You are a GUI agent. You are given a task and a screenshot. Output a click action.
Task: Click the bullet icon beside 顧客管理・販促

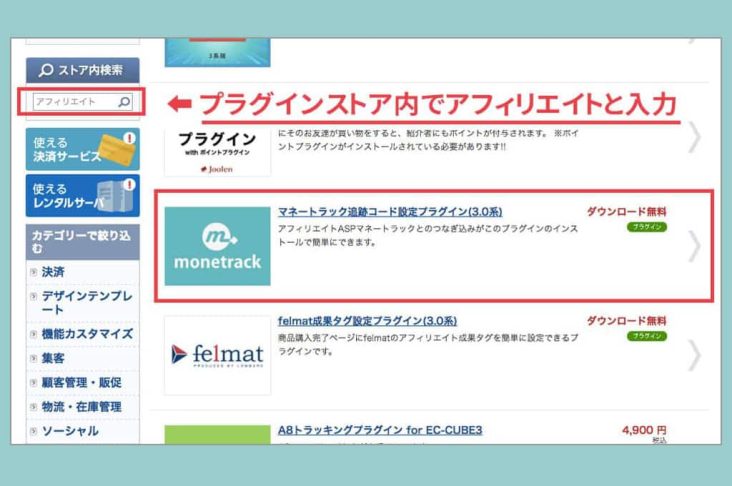pyautogui.click(x=34, y=383)
